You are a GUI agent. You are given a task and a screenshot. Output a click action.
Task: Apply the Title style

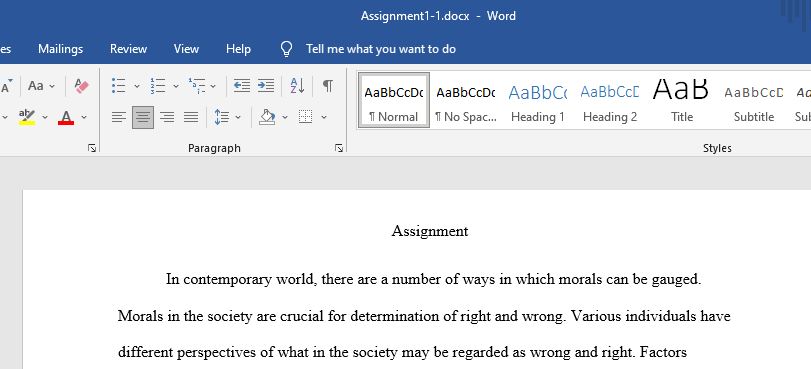pos(682,100)
